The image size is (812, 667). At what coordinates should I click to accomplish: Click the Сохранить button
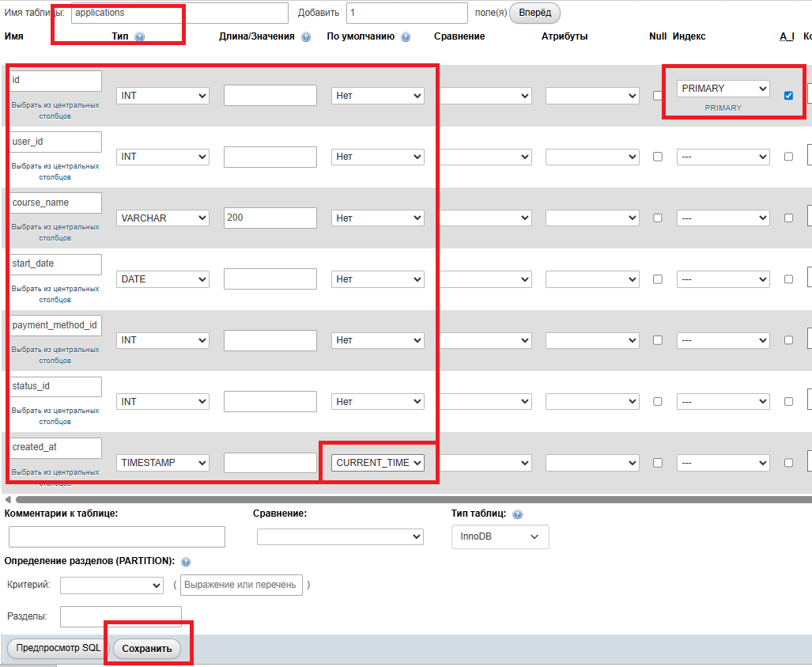147,648
